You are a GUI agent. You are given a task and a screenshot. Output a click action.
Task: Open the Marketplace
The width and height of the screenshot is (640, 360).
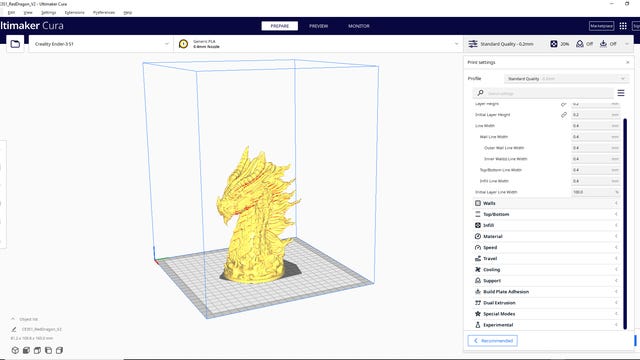pyautogui.click(x=601, y=26)
